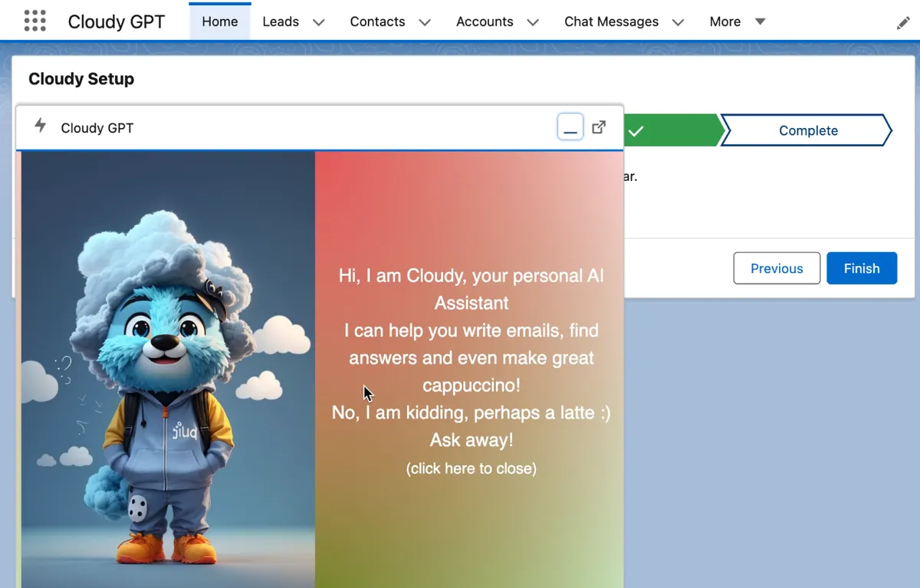This screenshot has height=588, width=920.
Task: Click the green completed step checkmark
Action: coord(636,131)
